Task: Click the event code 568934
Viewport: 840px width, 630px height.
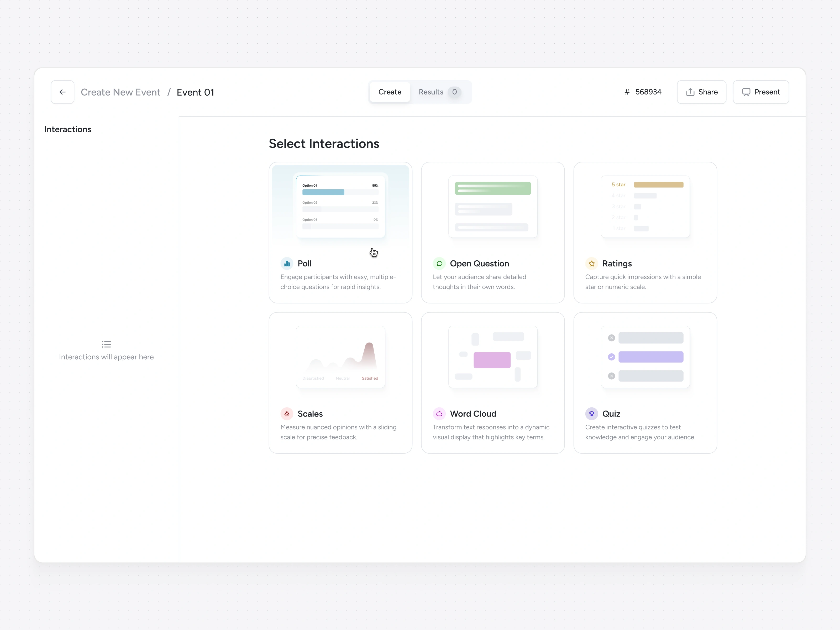Action: pos(648,92)
